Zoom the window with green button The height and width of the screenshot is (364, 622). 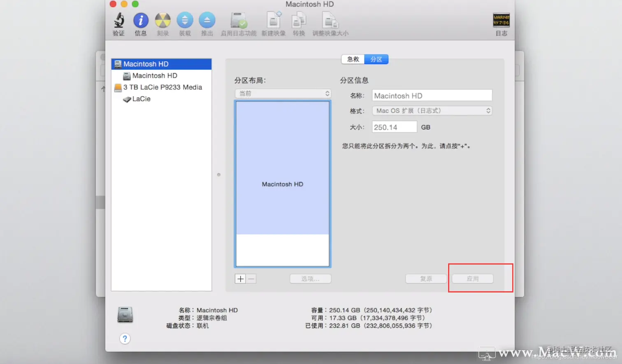pyautogui.click(x=135, y=4)
